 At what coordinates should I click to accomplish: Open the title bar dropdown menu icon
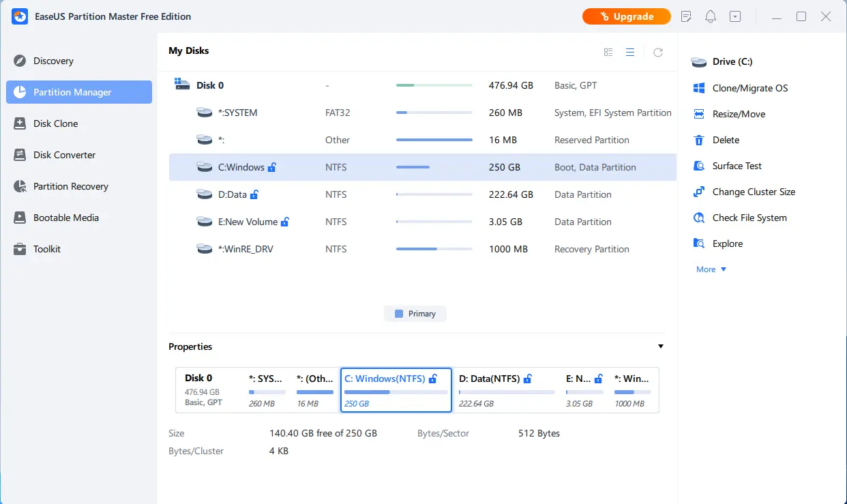pyautogui.click(x=735, y=16)
